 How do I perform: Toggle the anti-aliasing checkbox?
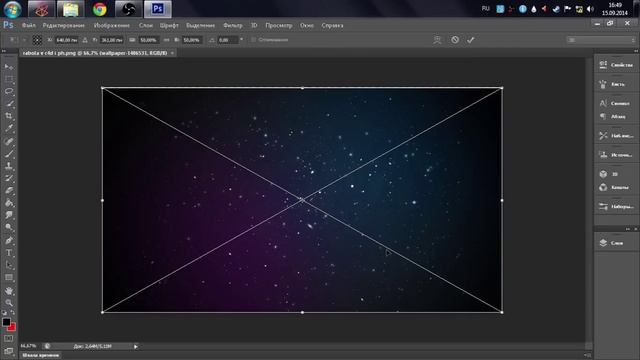click(x=253, y=40)
